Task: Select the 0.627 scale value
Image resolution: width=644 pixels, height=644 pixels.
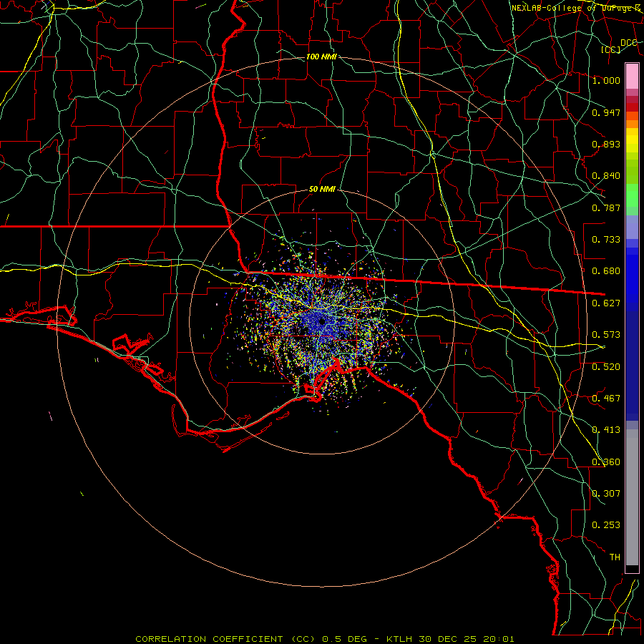Action: [x=606, y=303]
